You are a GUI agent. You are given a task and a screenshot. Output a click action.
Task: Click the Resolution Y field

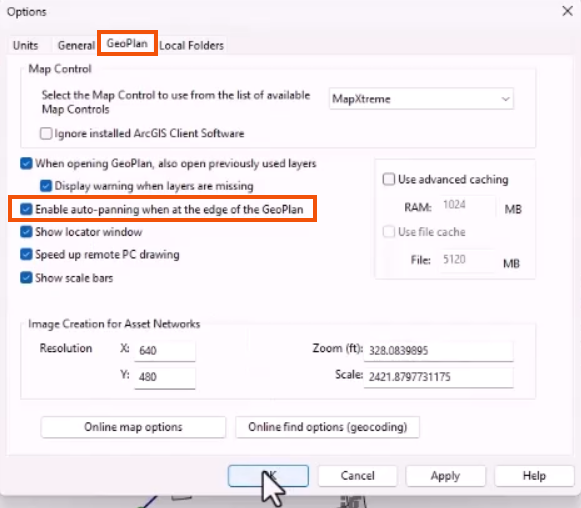[165, 378]
